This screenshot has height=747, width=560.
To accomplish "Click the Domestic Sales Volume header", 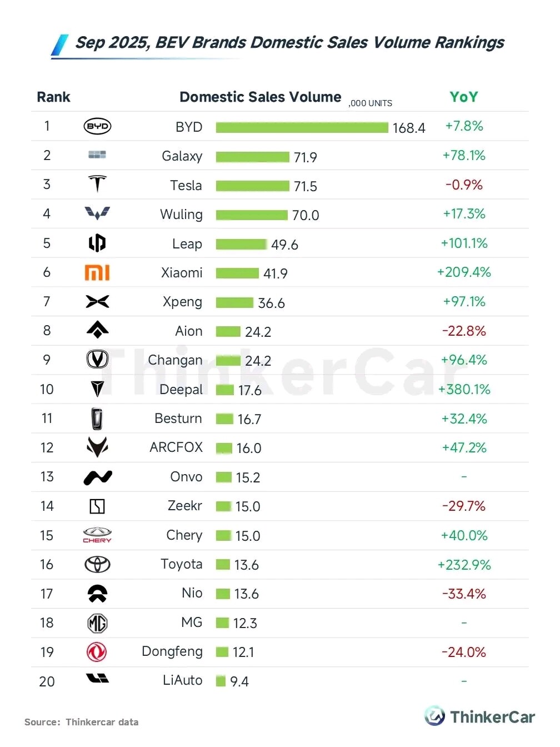I will click(260, 97).
